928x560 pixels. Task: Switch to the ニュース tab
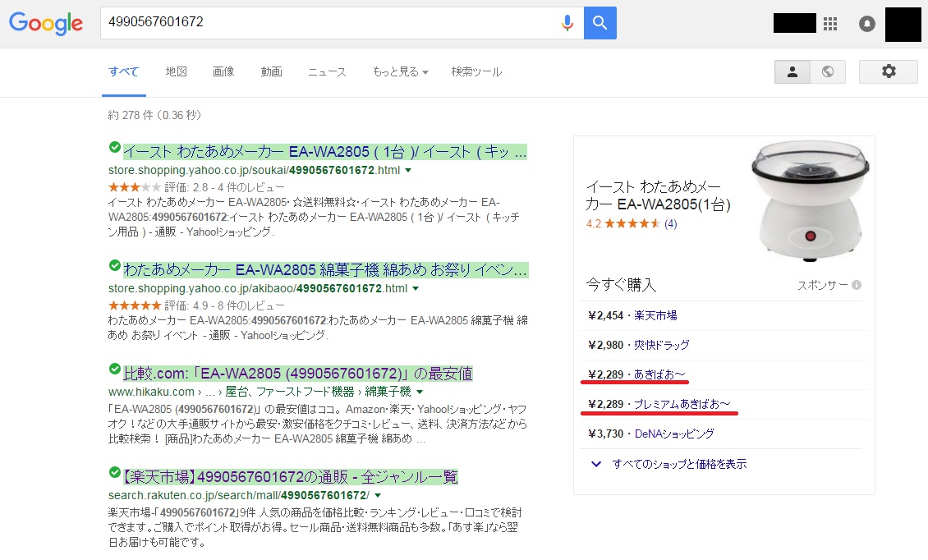[x=327, y=71]
